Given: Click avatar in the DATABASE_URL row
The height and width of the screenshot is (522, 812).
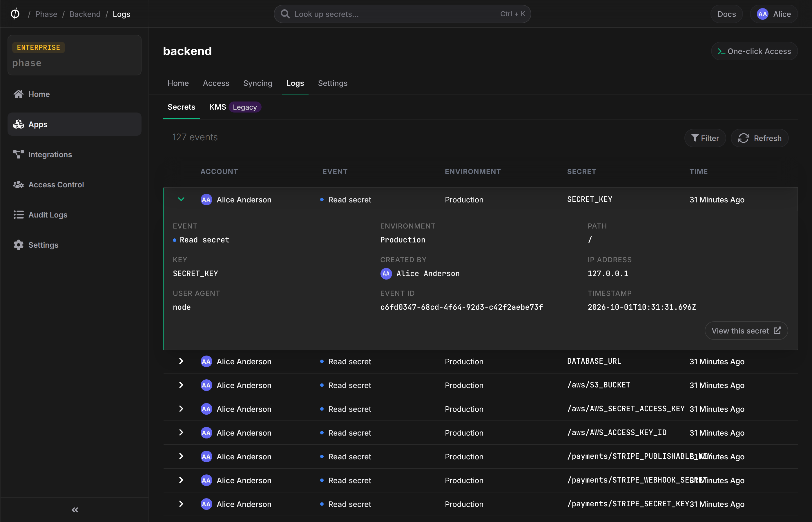Looking at the screenshot, I should click(x=206, y=361).
